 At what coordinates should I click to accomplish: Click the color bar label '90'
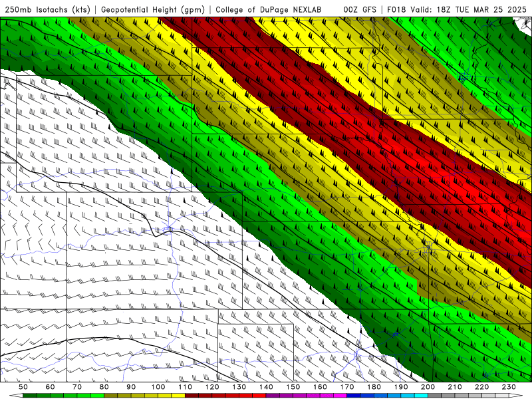point(131,387)
